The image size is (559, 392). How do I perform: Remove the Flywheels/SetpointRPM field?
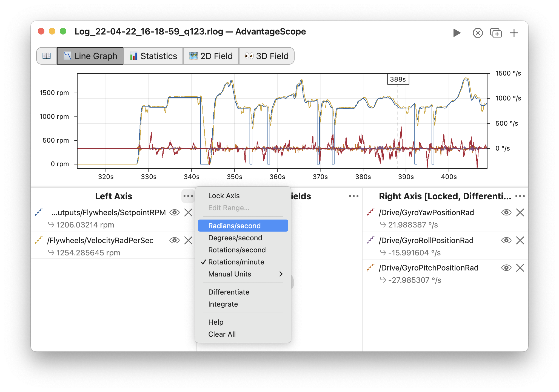coord(188,212)
